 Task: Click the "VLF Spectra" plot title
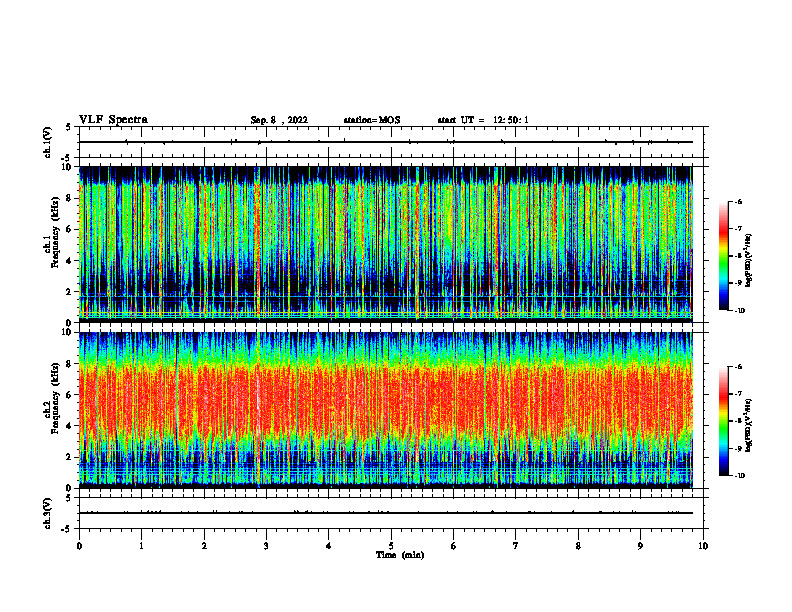[x=113, y=120]
